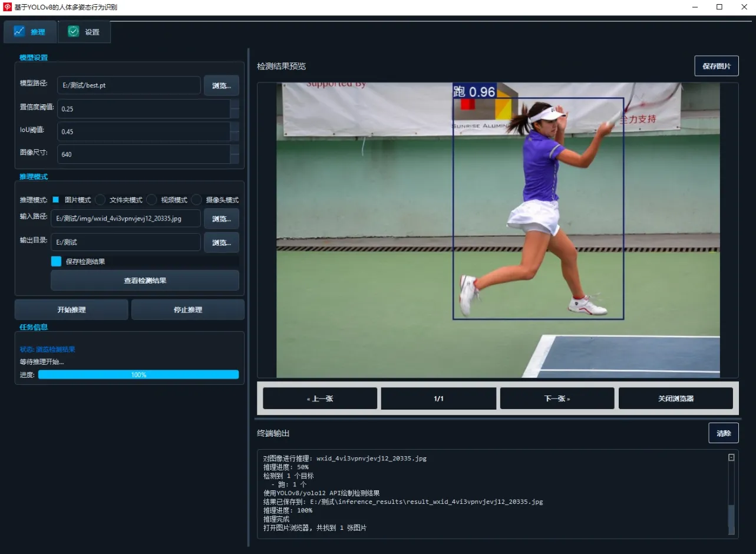Screen dimensions: 756x554
Task: Click the app logo icon in title bar
Action: [8, 7]
